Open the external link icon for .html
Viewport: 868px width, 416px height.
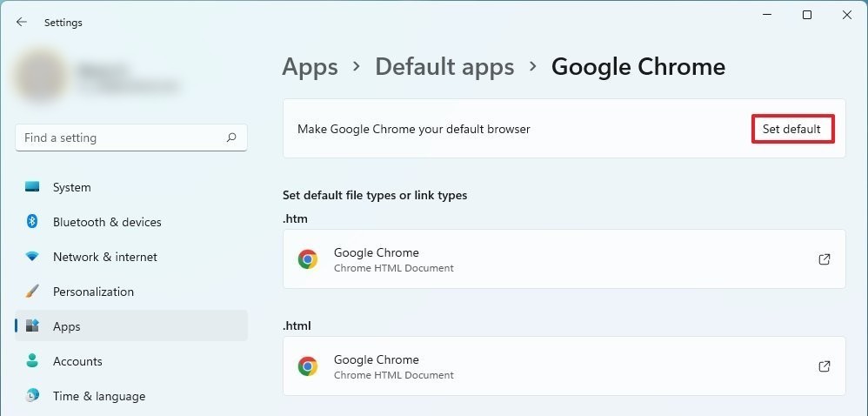[x=825, y=366]
